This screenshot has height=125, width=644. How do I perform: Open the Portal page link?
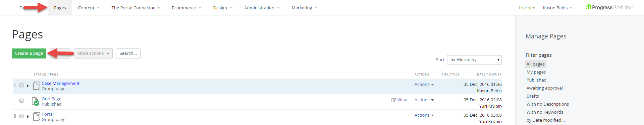[x=48, y=114]
